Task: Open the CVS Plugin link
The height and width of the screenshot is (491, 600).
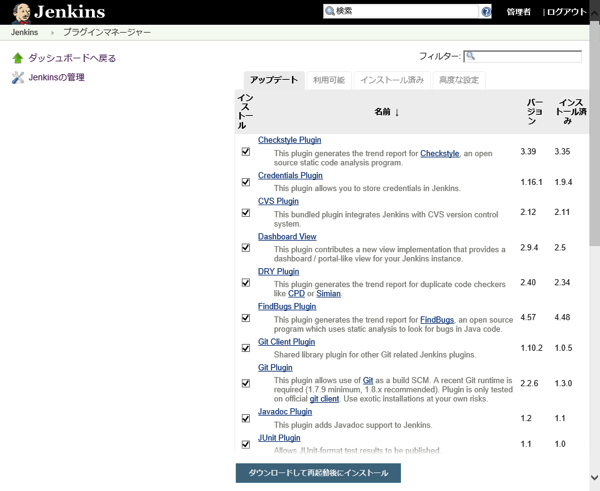Action: [278, 201]
